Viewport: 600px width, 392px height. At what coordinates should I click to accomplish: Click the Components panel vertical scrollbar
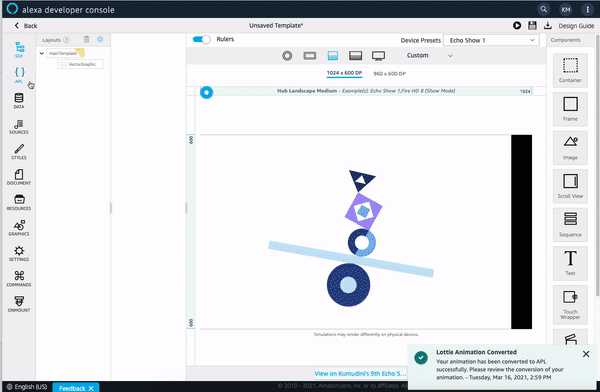coord(597,165)
